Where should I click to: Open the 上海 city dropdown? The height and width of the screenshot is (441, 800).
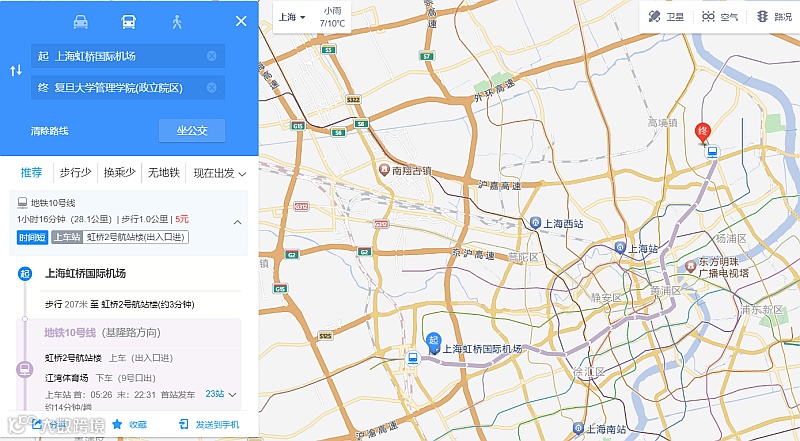coord(292,17)
